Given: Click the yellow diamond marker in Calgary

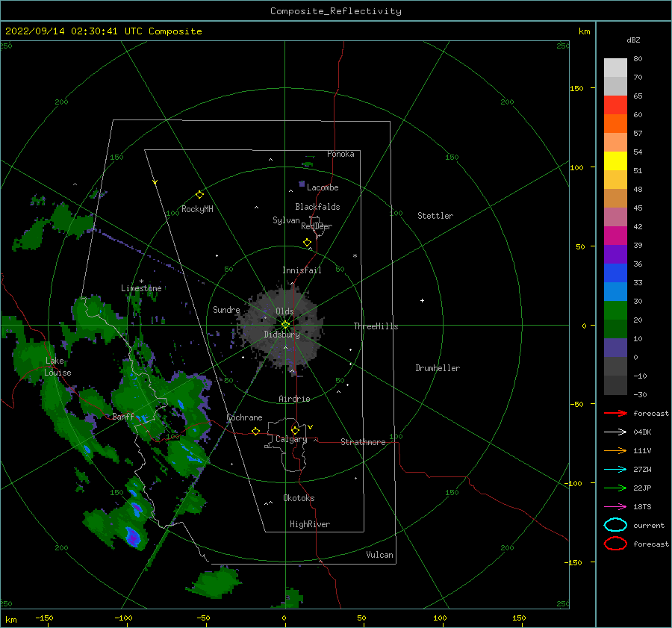Looking at the screenshot, I should point(295,430).
